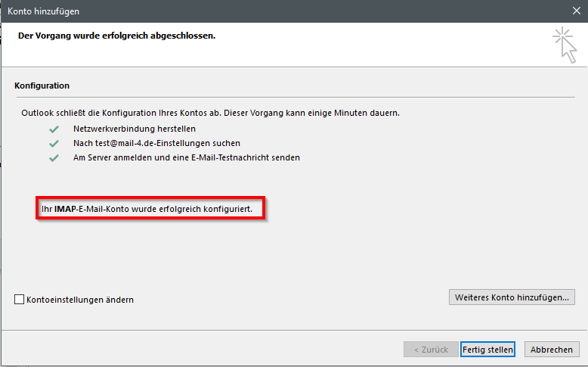Image resolution: width=588 pixels, height=367 pixels.
Task: Click the E-Mail-Testnachricht senden step text
Action: [x=187, y=157]
